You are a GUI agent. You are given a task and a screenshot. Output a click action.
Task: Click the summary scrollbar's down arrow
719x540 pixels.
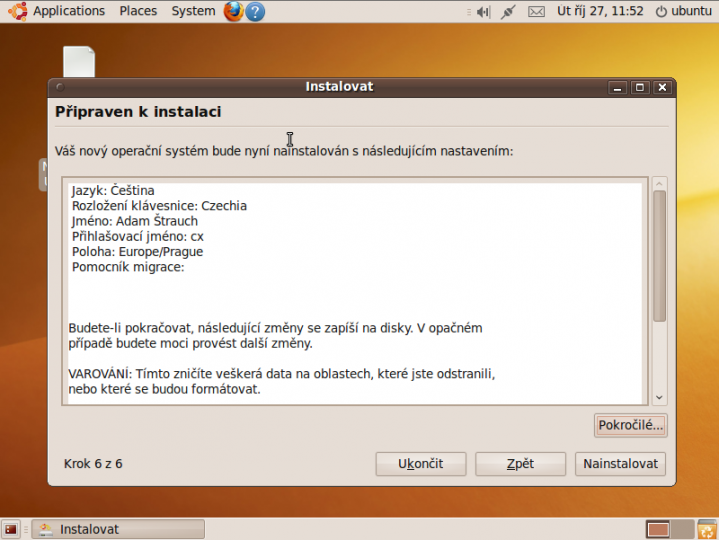tap(659, 397)
